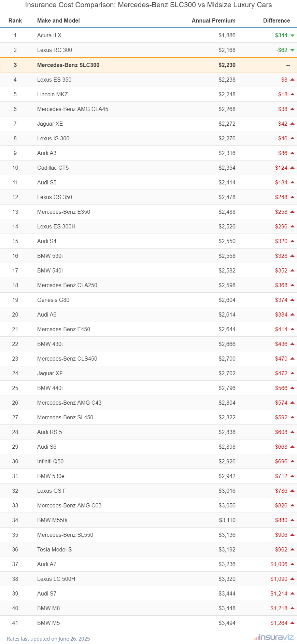Click the Lexus RC 300 model name
This screenshot has width=297, height=644.
[55, 50]
